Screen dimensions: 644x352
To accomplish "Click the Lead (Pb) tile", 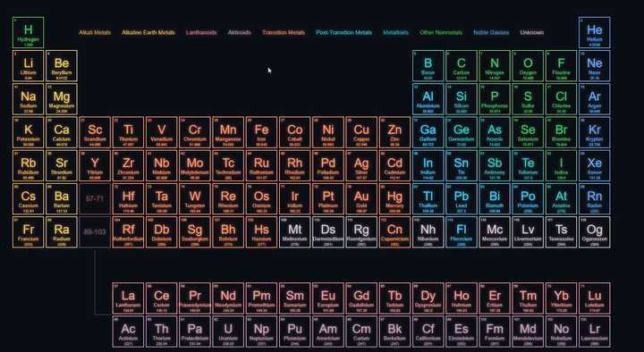I will click(x=462, y=199).
